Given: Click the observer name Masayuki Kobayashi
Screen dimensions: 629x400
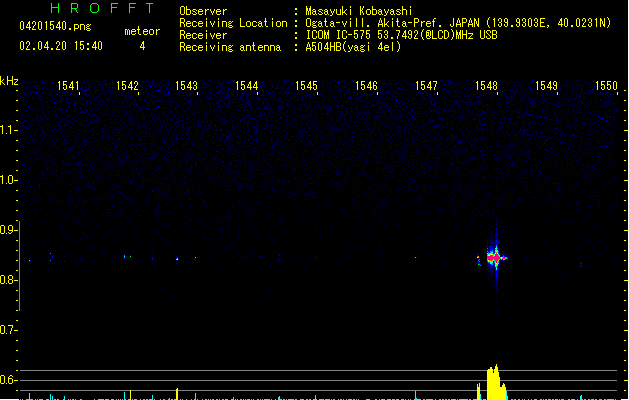Looking at the screenshot, I should pos(359,11).
